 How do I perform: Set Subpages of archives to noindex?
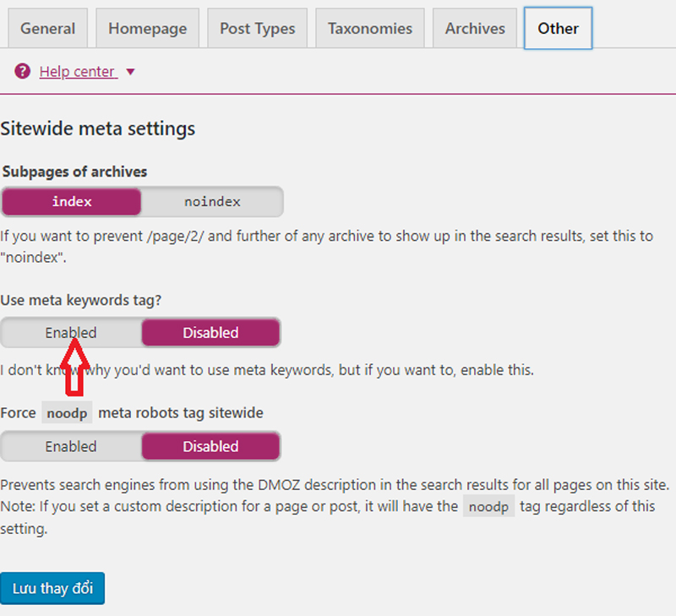[x=212, y=202]
